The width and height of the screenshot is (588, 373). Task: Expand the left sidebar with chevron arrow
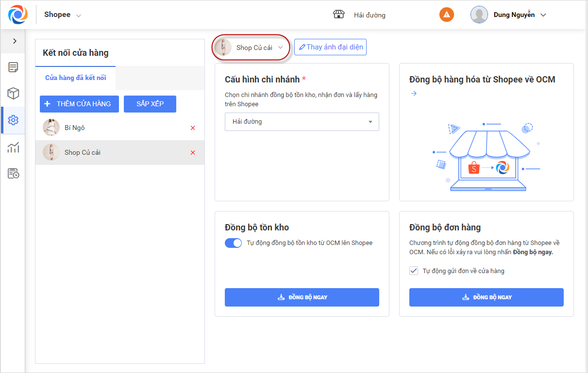15,41
